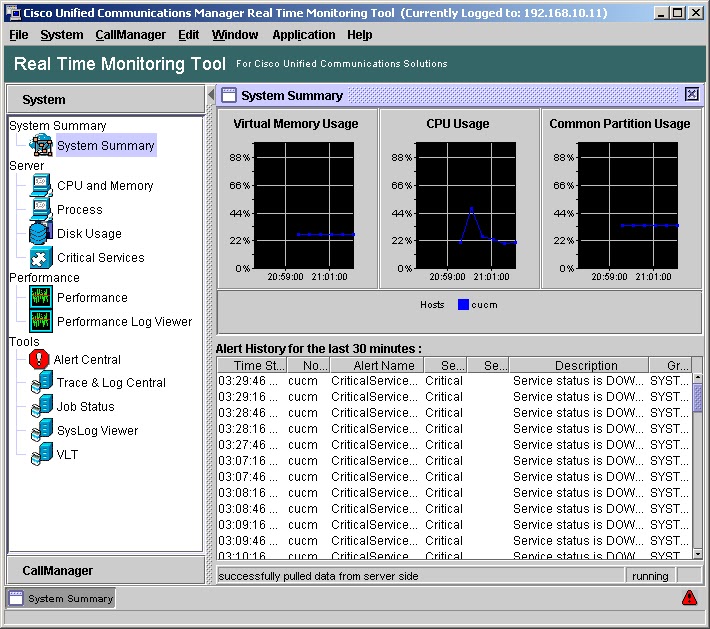Click the blue cucm host legend swatch

[x=463, y=304]
